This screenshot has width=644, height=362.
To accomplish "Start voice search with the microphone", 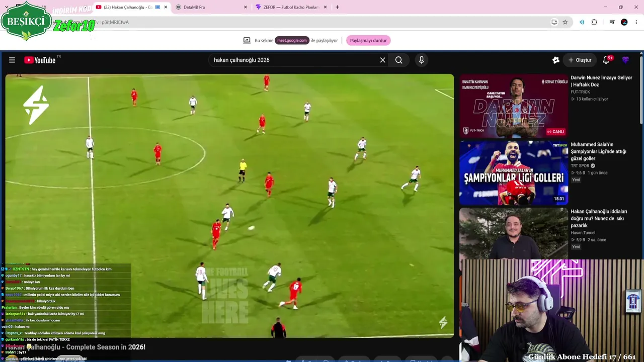I will (422, 60).
